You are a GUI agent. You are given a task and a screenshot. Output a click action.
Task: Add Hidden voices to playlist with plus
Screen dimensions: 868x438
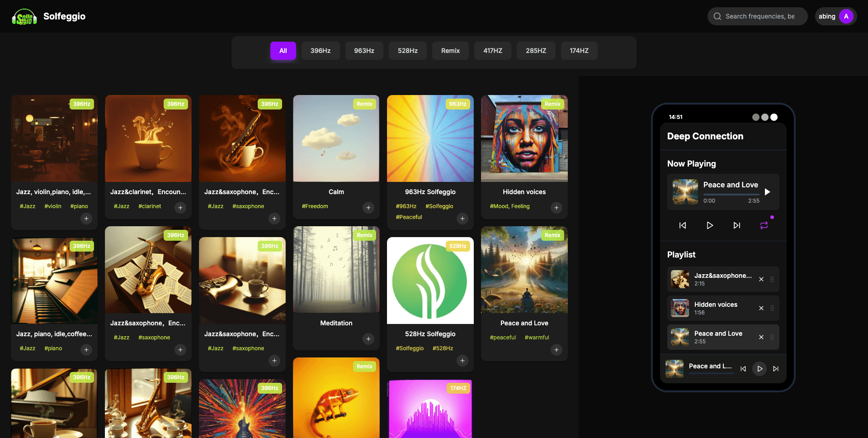click(x=557, y=208)
